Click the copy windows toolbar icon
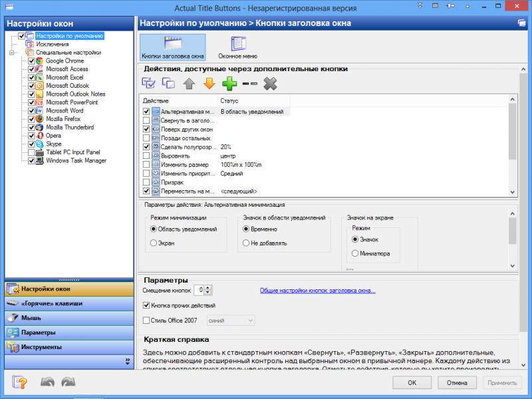Image resolution: width=532 pixels, height=399 pixels. [169, 83]
